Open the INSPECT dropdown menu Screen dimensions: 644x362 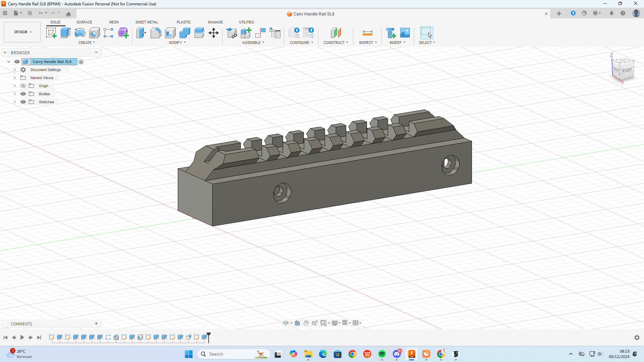(x=368, y=43)
